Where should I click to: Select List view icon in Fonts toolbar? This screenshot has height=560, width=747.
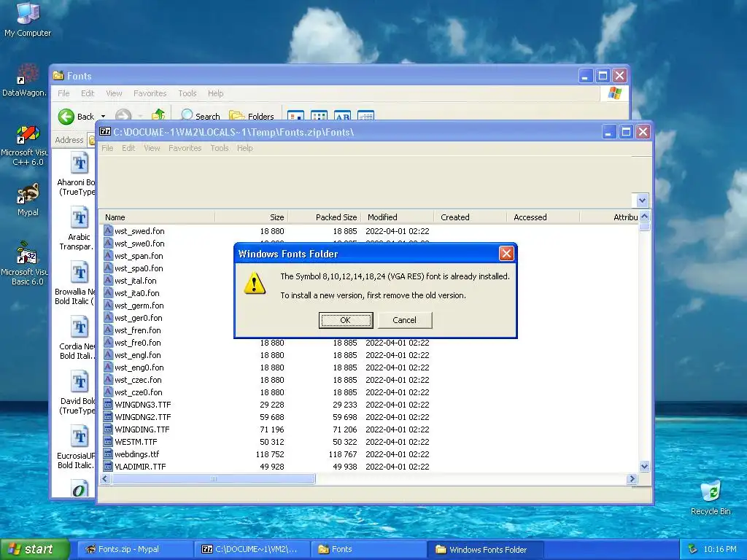(319, 116)
